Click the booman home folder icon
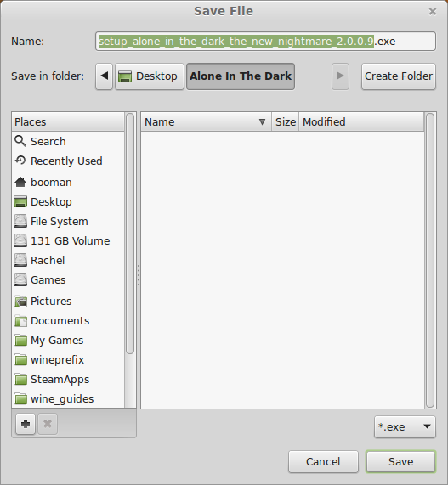 (x=20, y=182)
